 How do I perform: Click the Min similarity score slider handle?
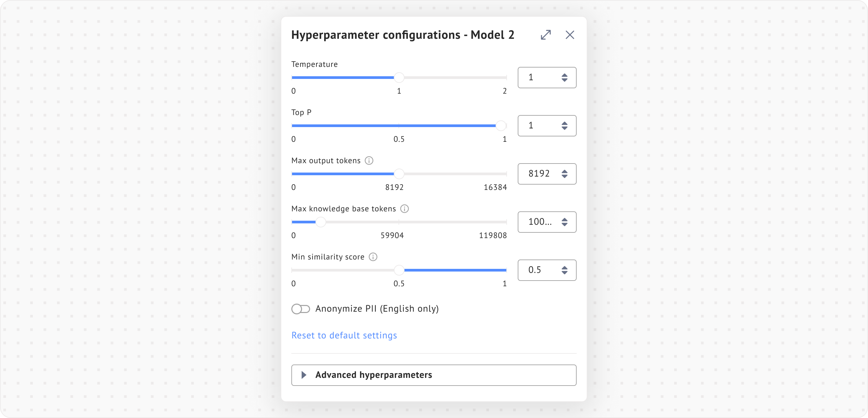tap(399, 270)
